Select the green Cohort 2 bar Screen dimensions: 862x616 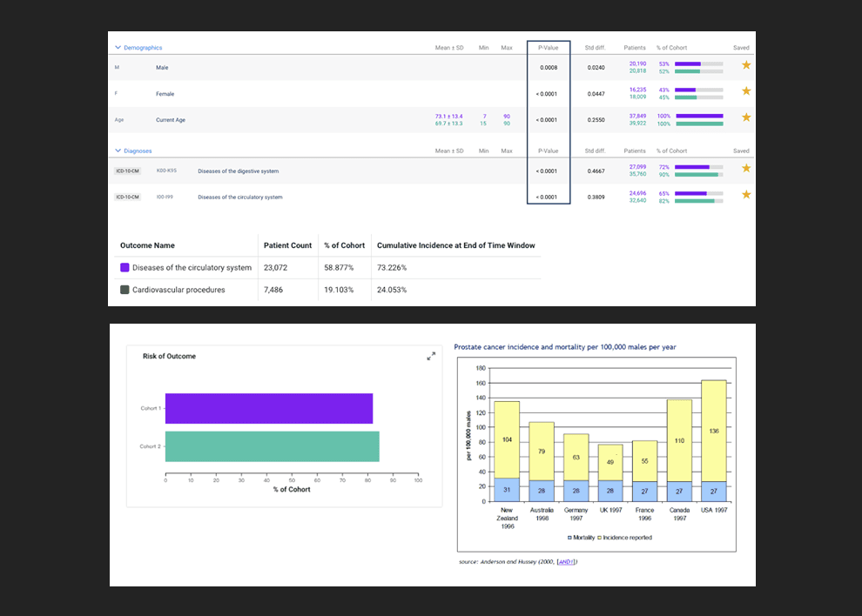(x=272, y=446)
